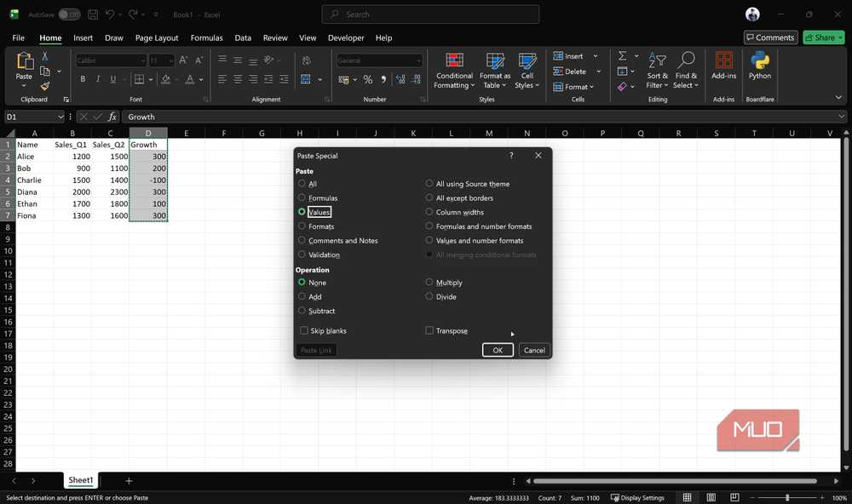The height and width of the screenshot is (504, 852).
Task: Expand the formula bar chevron
Action: coord(842,117)
